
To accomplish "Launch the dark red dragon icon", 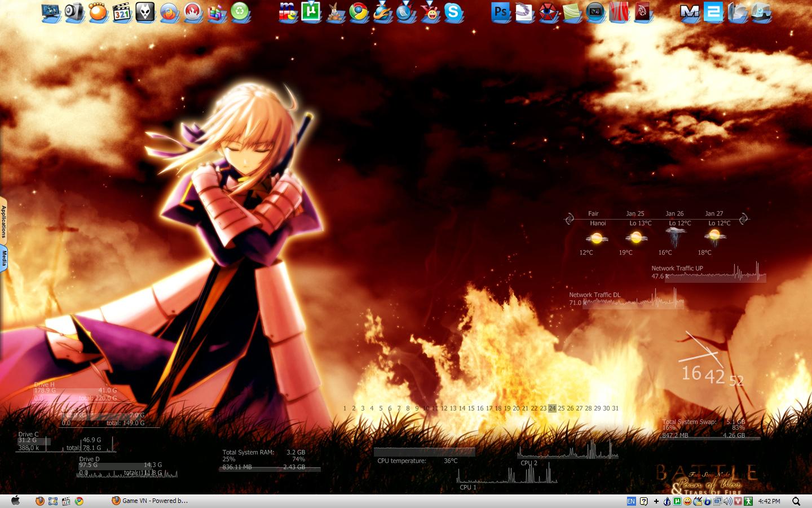I will (643, 12).
